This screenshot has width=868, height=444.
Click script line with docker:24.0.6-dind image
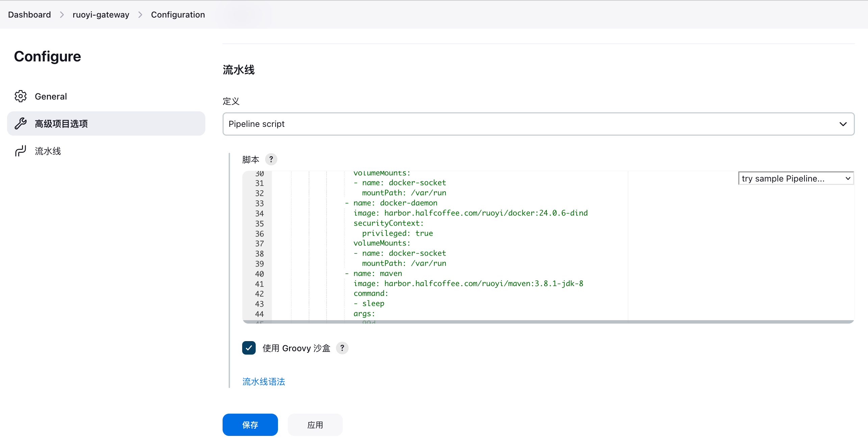pos(470,213)
